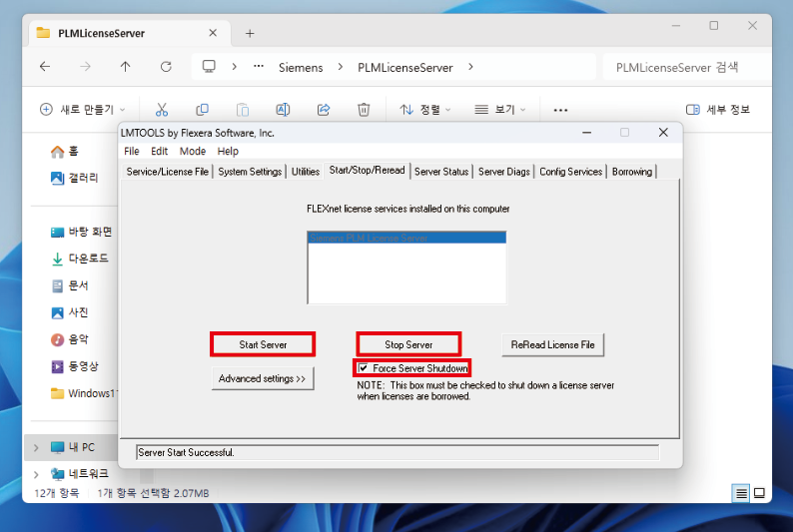Open the View (보기) dropdown

(500, 110)
